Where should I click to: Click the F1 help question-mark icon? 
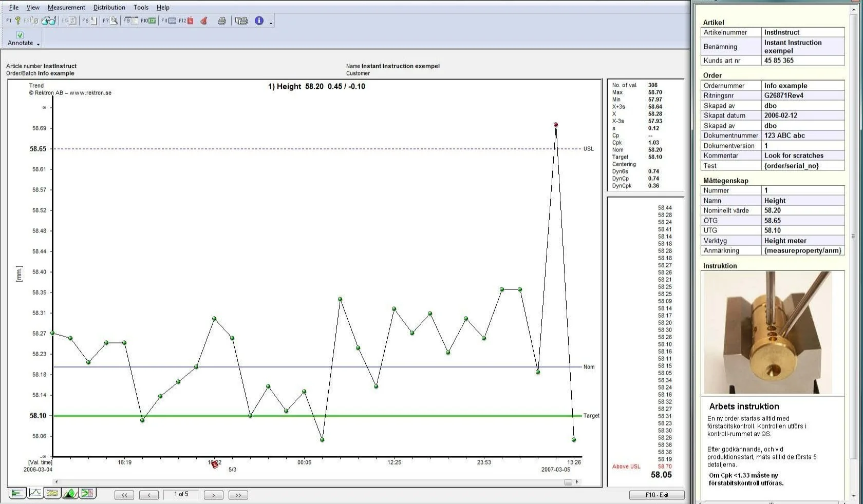point(17,21)
